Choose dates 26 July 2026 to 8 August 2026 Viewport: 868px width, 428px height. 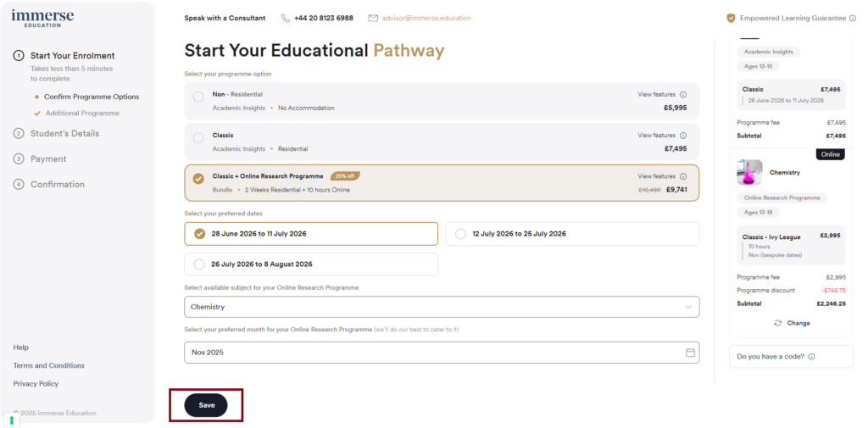pyautogui.click(x=200, y=264)
